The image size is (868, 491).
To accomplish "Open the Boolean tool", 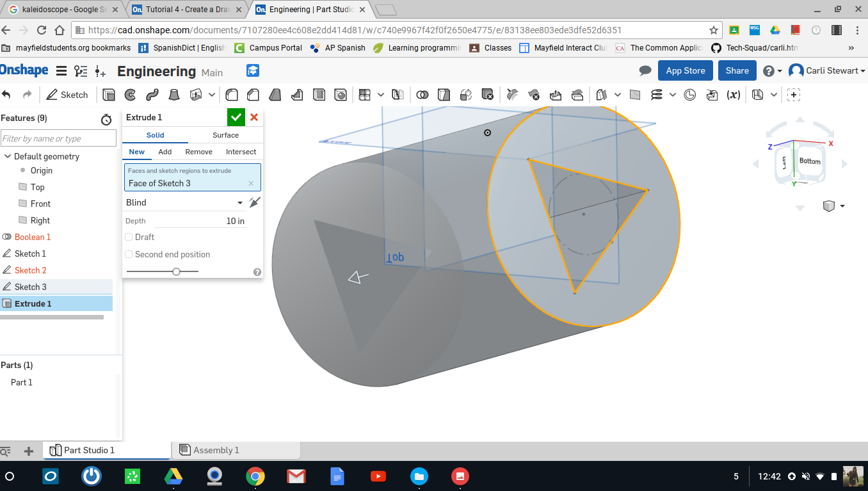I will [422, 95].
